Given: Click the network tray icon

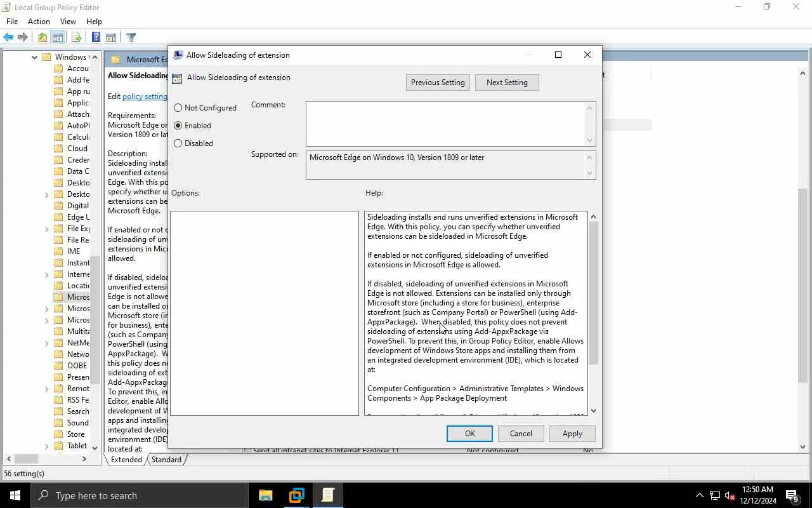Looking at the screenshot, I should click(x=715, y=495).
